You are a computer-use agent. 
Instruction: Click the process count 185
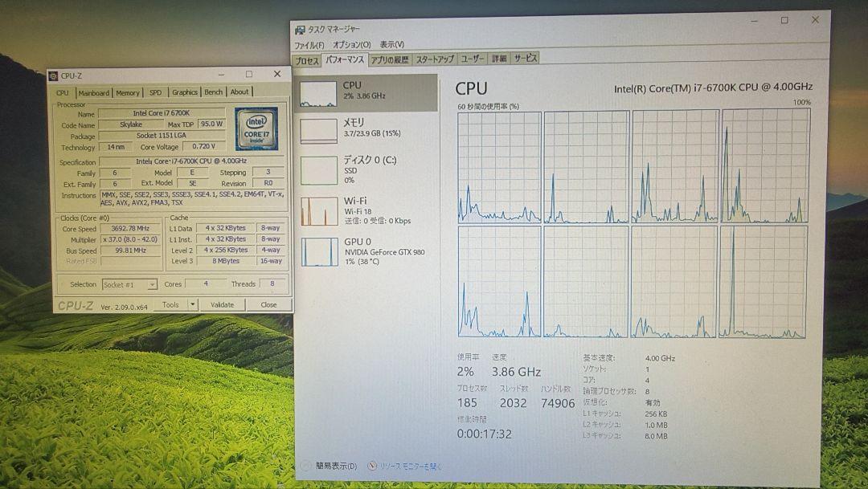coord(467,403)
